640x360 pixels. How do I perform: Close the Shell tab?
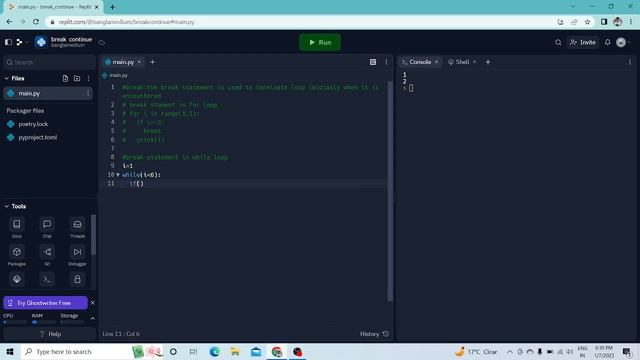(474, 62)
